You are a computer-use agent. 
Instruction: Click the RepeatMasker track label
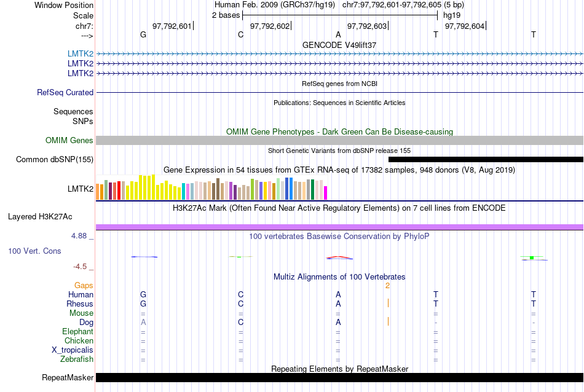68,377
